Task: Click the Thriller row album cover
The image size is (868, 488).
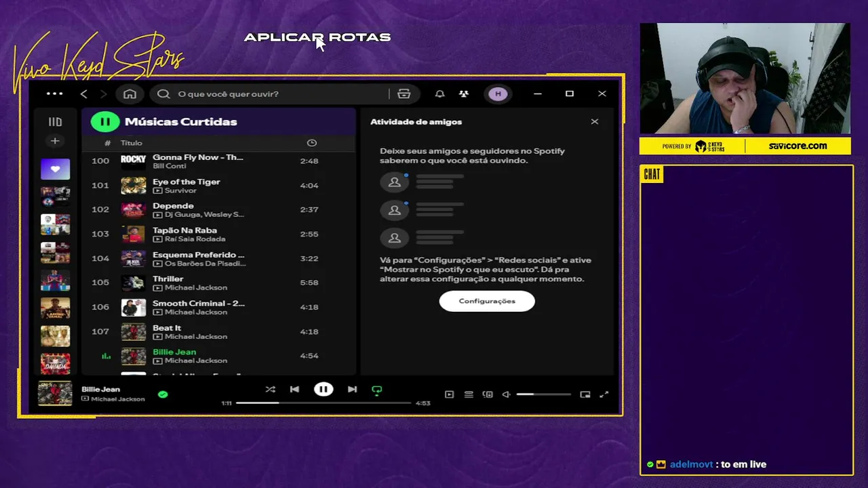Action: tap(134, 283)
